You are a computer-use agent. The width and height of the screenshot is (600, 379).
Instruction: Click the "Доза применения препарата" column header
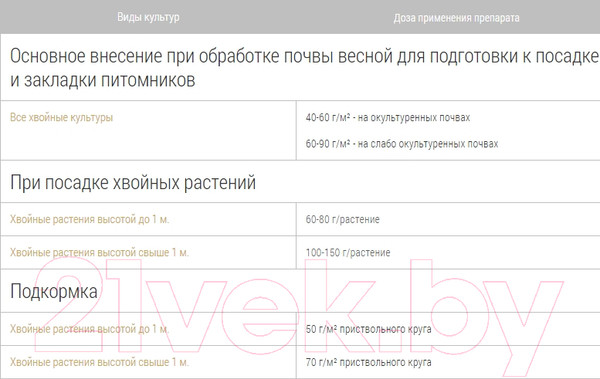click(457, 18)
